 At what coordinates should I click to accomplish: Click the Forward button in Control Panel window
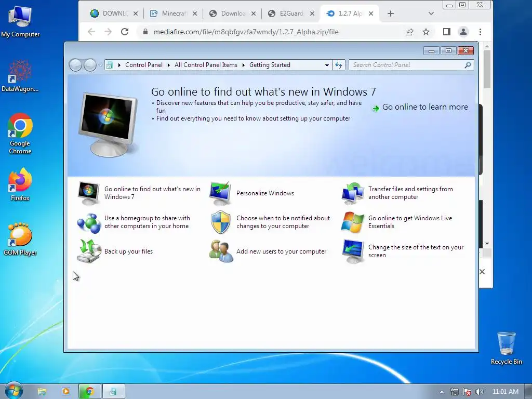(90, 65)
